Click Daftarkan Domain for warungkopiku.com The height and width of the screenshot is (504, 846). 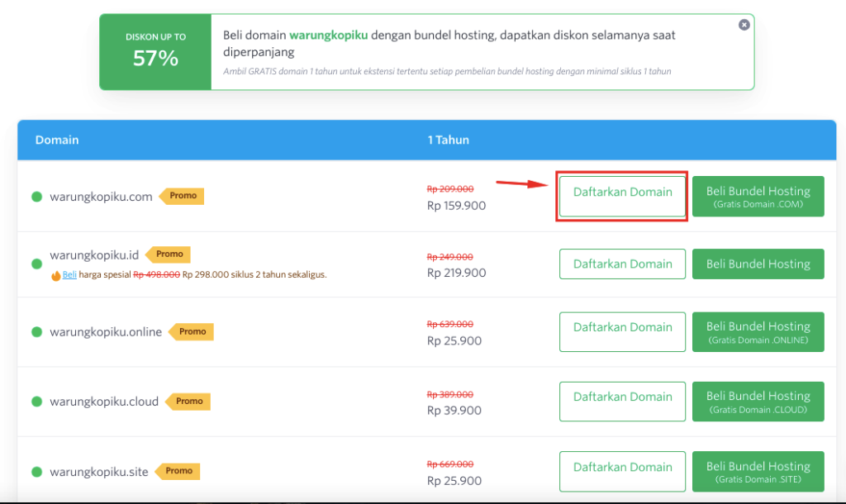(x=622, y=192)
